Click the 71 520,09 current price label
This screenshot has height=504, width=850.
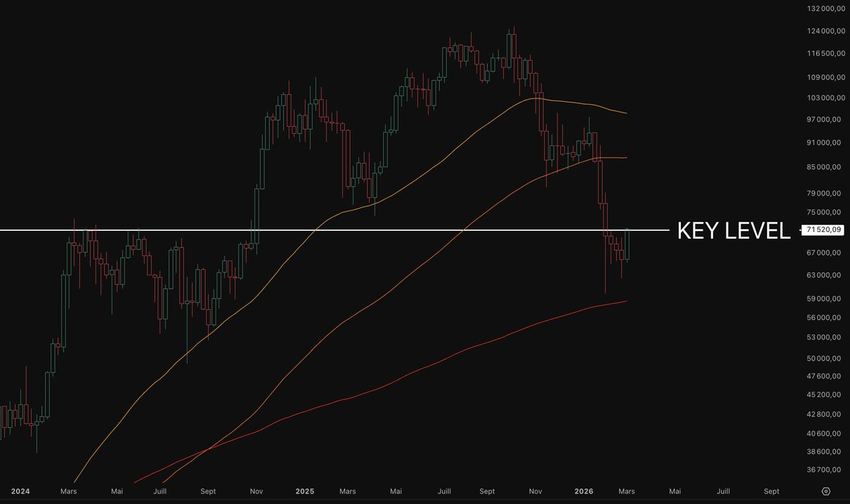point(824,229)
